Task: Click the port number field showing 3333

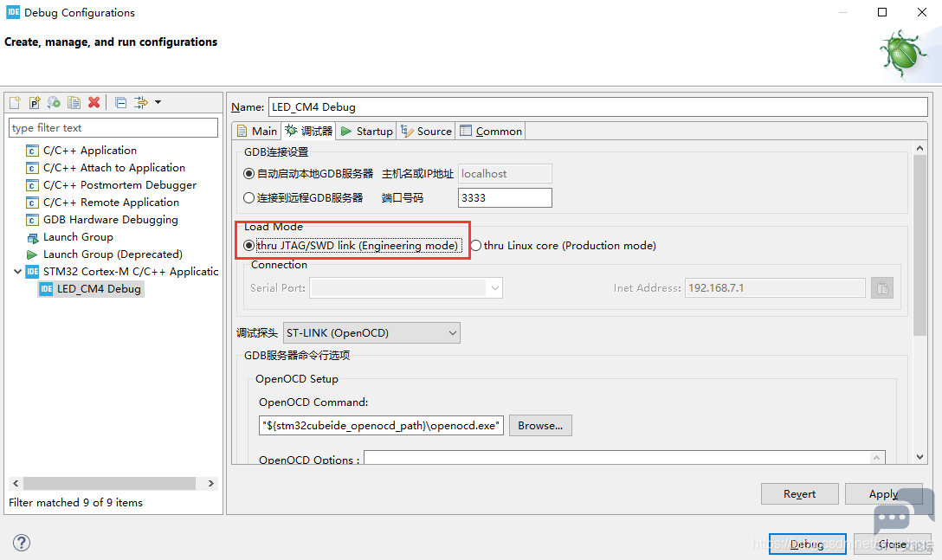Action: pyautogui.click(x=505, y=197)
